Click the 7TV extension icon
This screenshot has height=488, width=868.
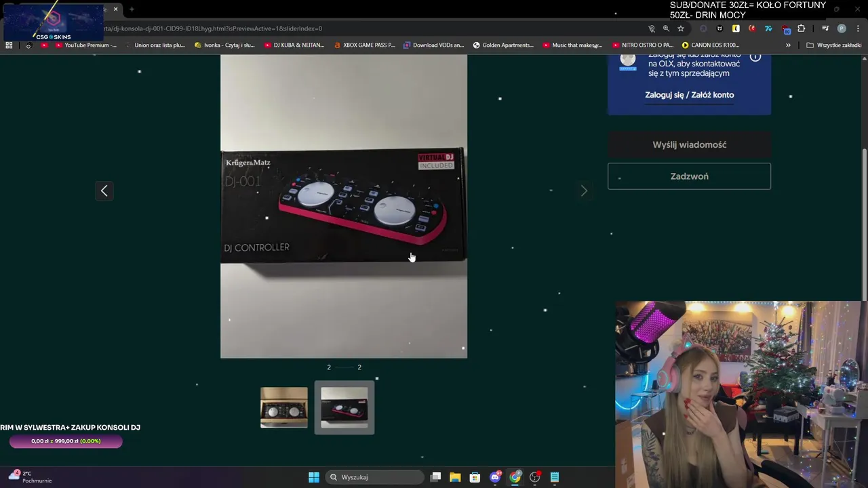click(768, 28)
